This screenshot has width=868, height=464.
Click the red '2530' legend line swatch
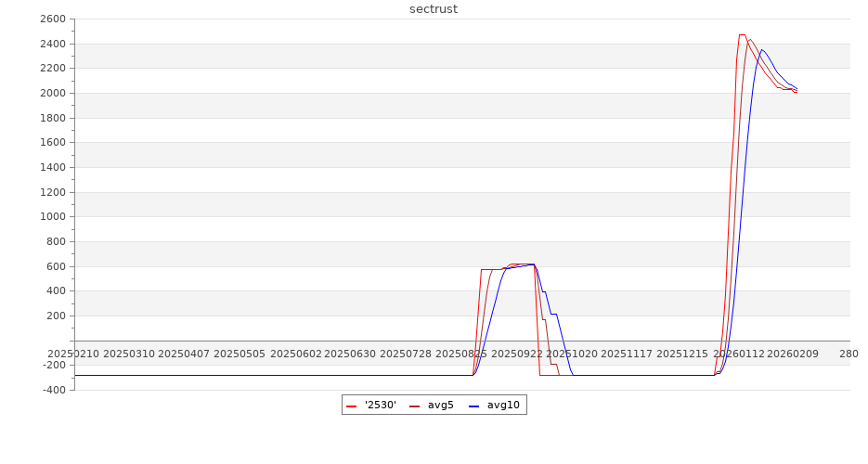pyautogui.click(x=351, y=406)
